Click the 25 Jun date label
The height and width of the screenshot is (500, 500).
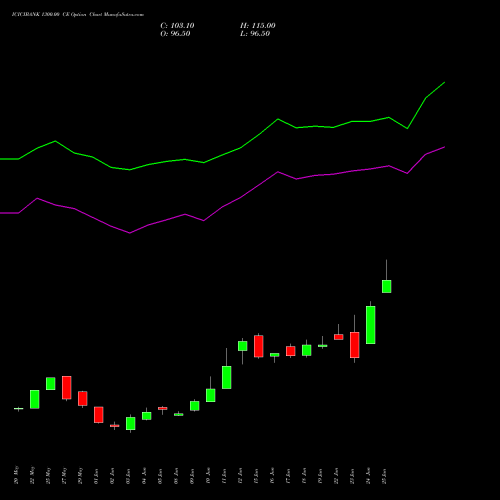coord(385,476)
